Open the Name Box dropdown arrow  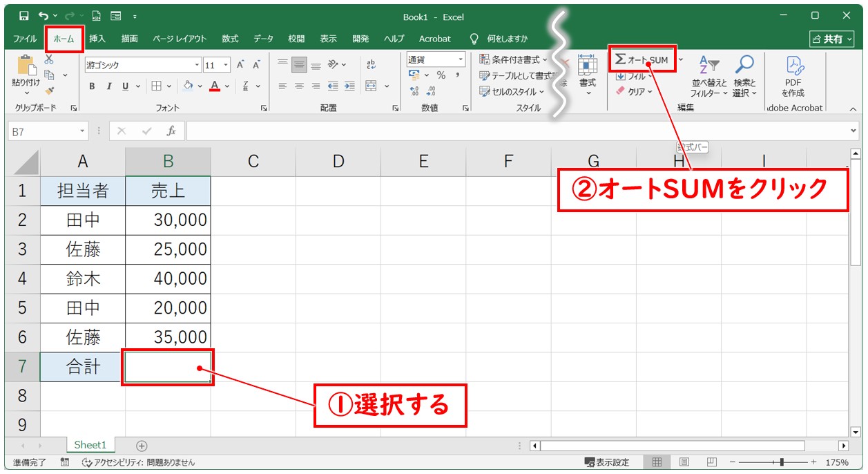point(83,131)
